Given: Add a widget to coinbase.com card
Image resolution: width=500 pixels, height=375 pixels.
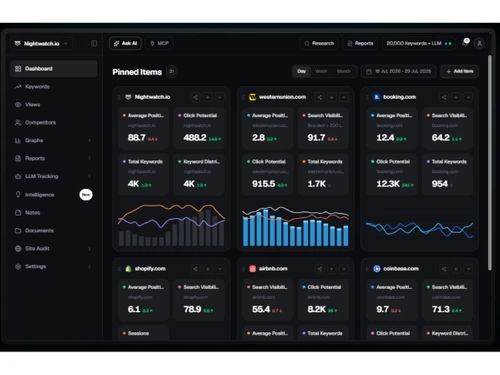Looking at the screenshot, I should [x=456, y=269].
